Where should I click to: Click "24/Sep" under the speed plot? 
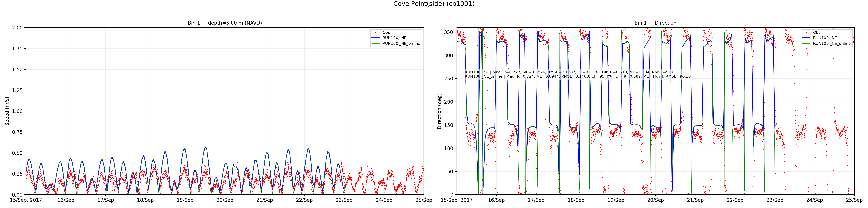coord(384,200)
